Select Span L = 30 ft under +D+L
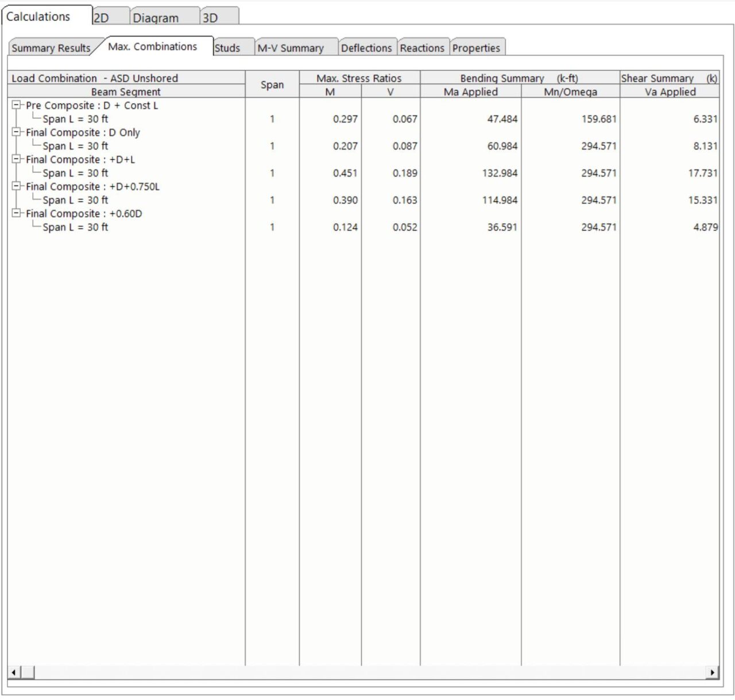This screenshot has width=735, height=700. (75, 173)
